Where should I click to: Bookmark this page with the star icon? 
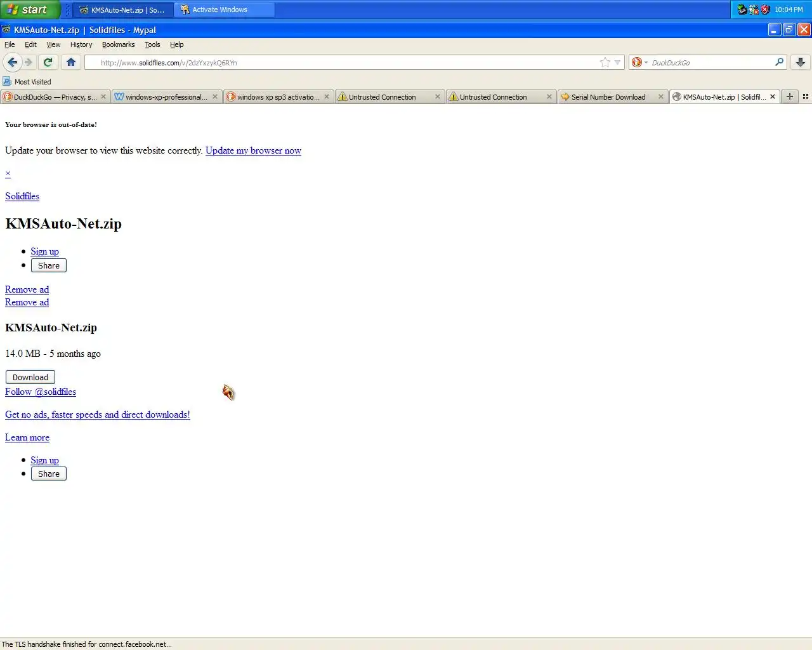coord(605,62)
